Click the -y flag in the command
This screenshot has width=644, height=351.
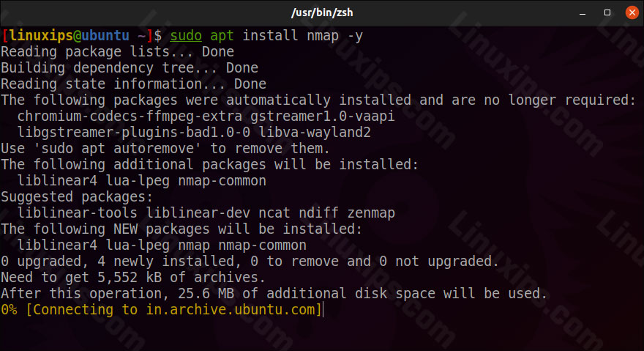click(355, 36)
